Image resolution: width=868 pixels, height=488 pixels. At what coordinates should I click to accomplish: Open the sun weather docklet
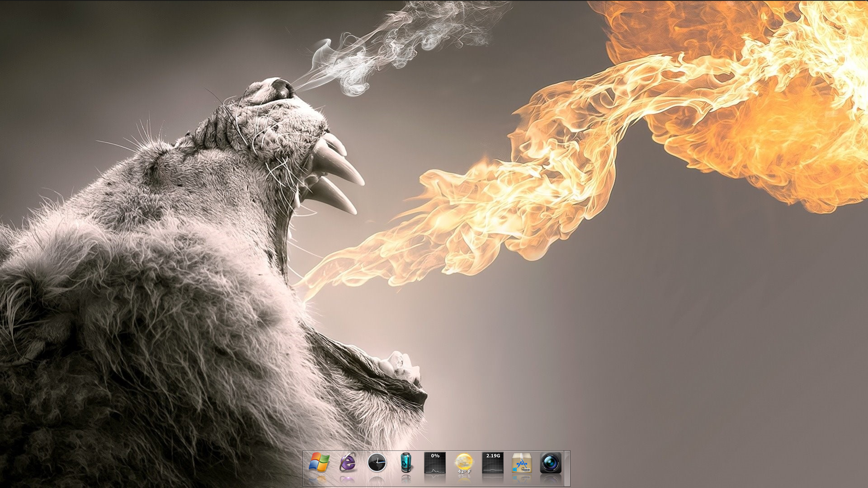464,462
